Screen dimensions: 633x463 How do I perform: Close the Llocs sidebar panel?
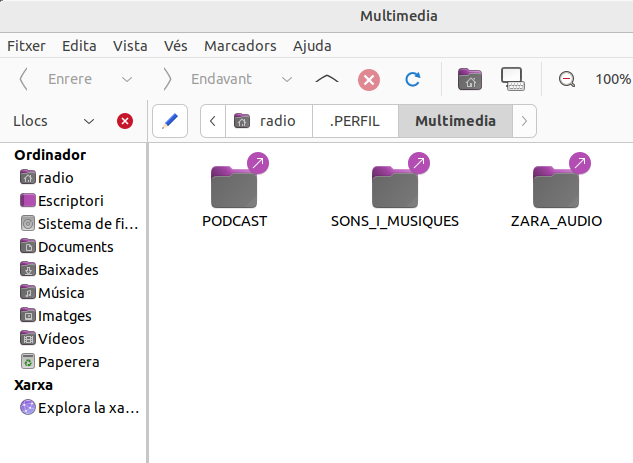125,121
